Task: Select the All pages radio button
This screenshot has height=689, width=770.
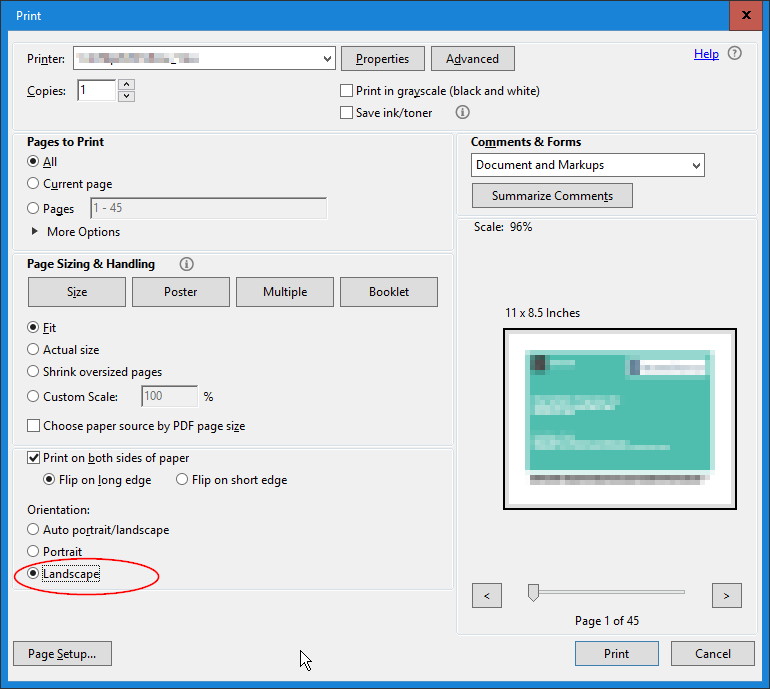Action: pos(33,161)
